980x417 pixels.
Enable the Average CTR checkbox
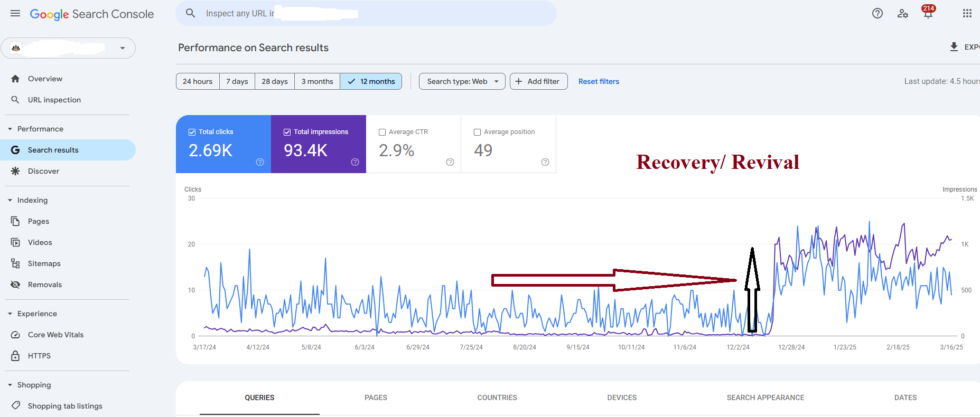click(x=382, y=132)
